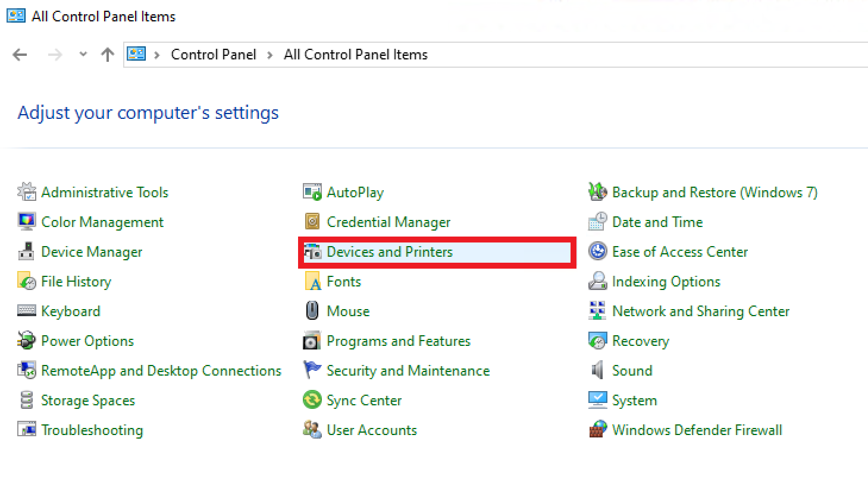The width and height of the screenshot is (868, 504).
Task: Click the Devices and Printers icon
Action: coord(312,252)
